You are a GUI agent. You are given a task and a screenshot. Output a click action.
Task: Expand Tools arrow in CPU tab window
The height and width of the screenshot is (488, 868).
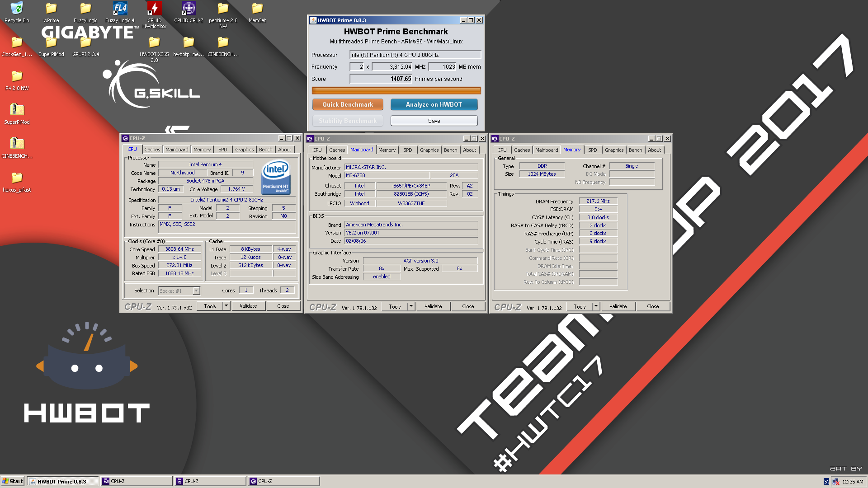click(226, 306)
